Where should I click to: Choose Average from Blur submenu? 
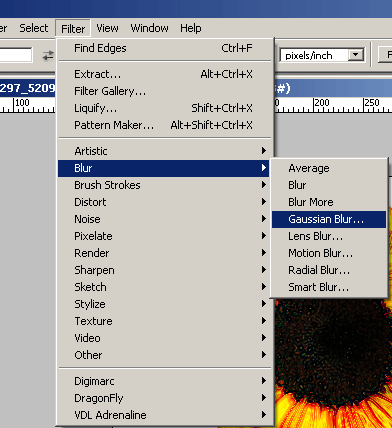(x=329, y=168)
